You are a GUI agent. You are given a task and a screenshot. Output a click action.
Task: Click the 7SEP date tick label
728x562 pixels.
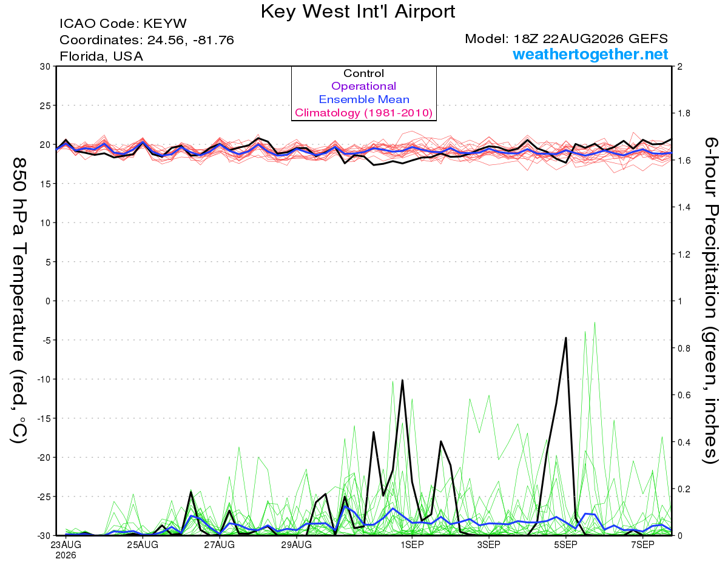click(643, 544)
